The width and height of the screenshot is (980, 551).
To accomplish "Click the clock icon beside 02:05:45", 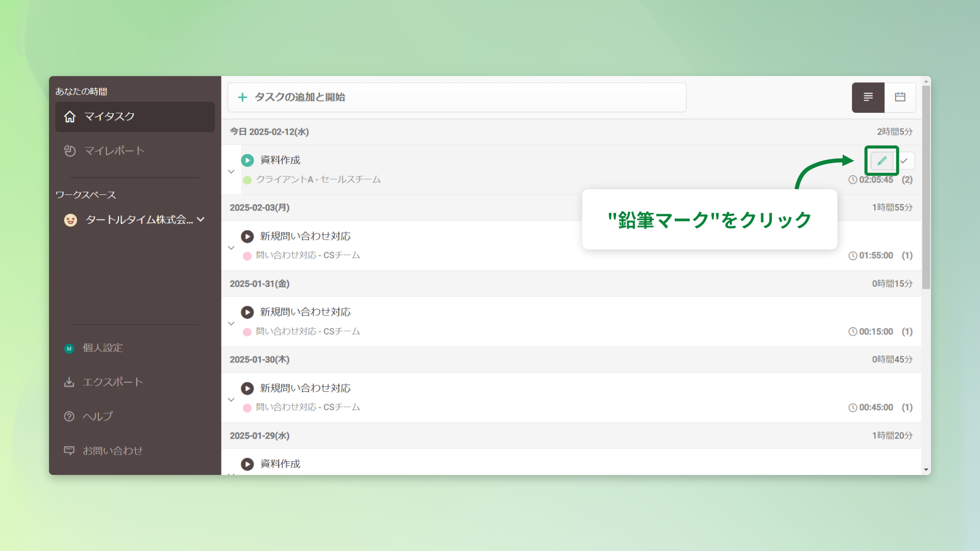I will (853, 180).
